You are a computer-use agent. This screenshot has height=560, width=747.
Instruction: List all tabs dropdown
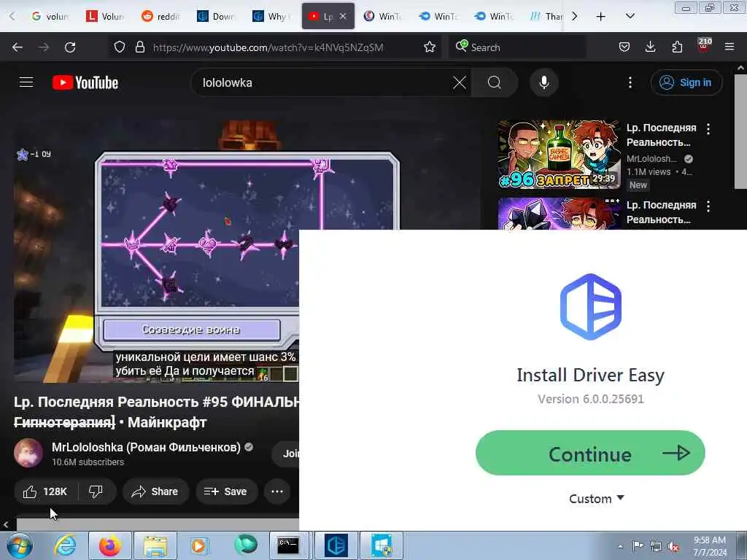[630, 17]
